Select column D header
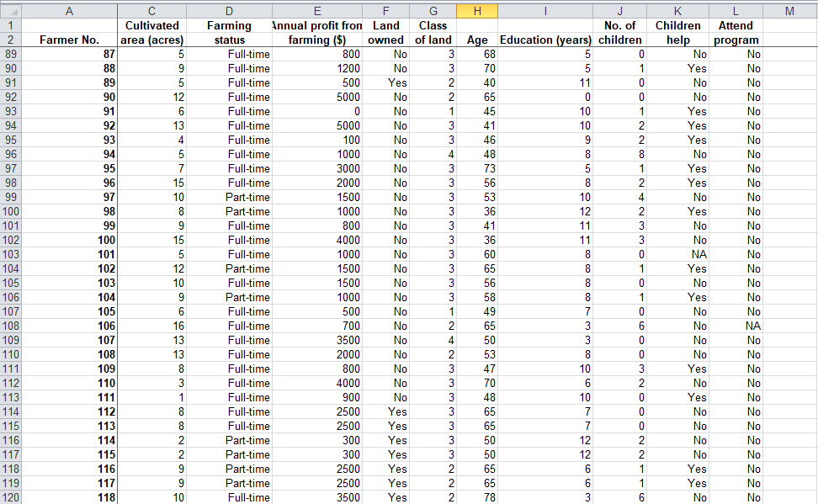Image resolution: width=818 pixels, height=504 pixels. [x=229, y=11]
